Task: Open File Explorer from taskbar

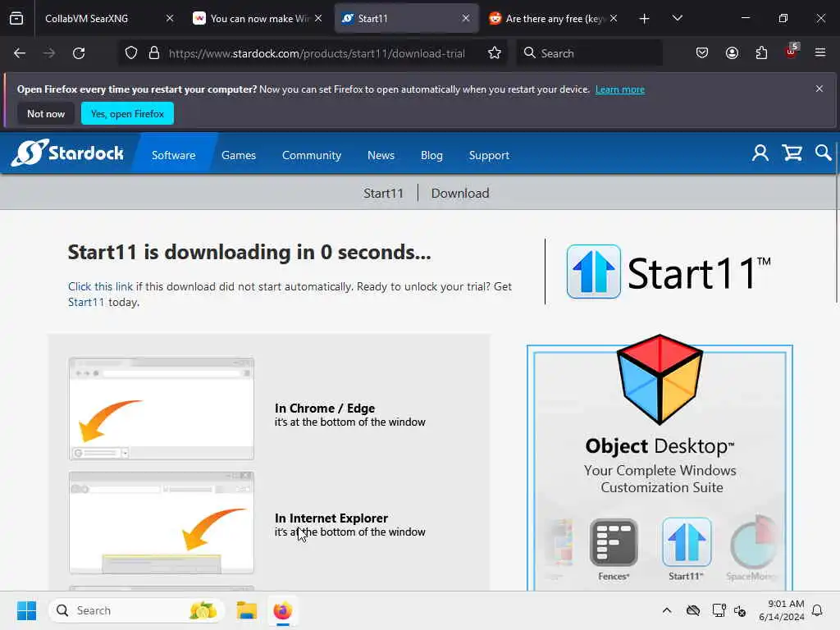Action: click(247, 610)
